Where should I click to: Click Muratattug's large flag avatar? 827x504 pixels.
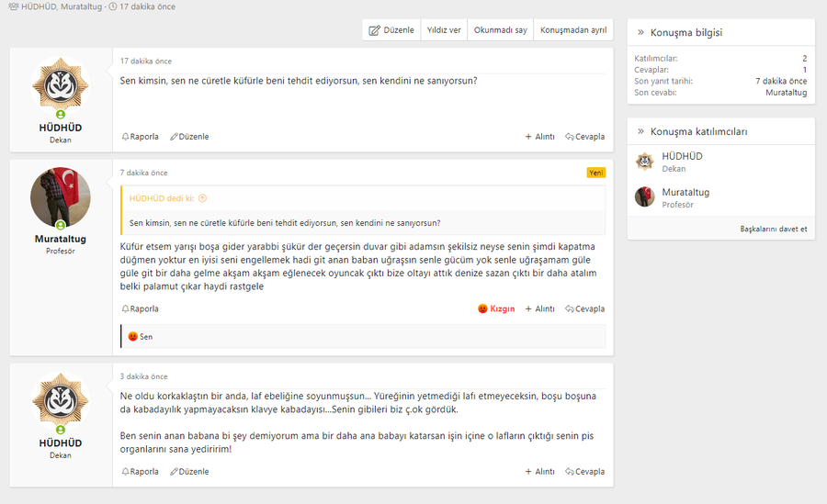(61, 197)
